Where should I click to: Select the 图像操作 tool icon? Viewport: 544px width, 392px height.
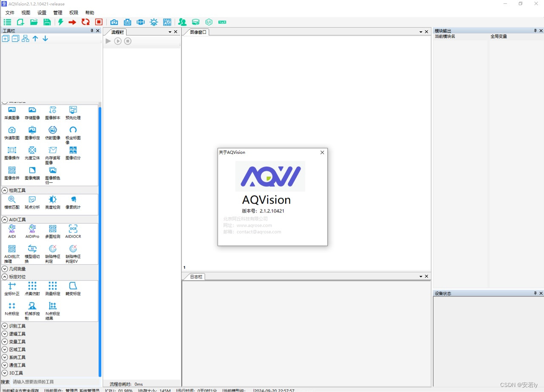[x=12, y=150]
